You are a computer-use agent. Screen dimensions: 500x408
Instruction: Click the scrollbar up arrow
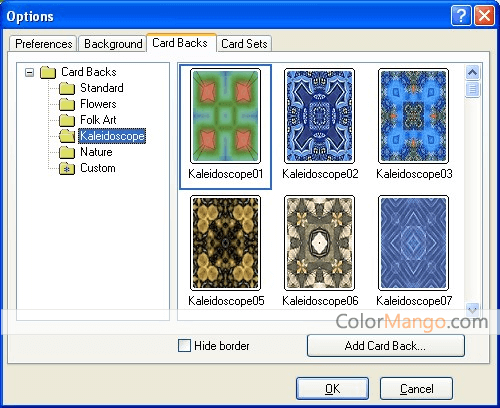[x=473, y=72]
